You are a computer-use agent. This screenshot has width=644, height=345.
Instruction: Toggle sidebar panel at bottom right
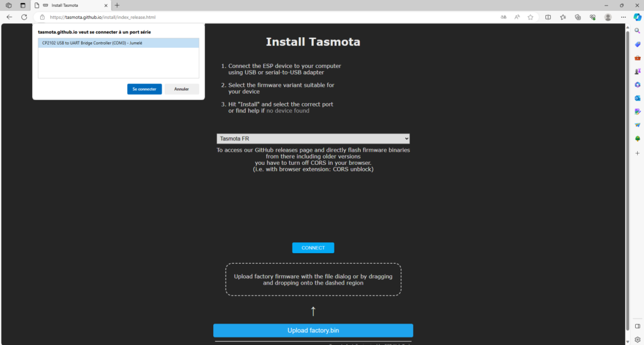638,327
